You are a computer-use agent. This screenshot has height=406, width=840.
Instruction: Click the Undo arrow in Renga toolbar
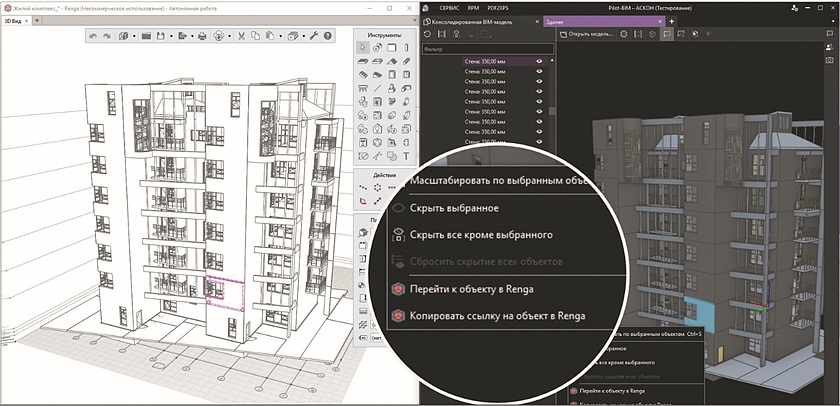[x=93, y=37]
